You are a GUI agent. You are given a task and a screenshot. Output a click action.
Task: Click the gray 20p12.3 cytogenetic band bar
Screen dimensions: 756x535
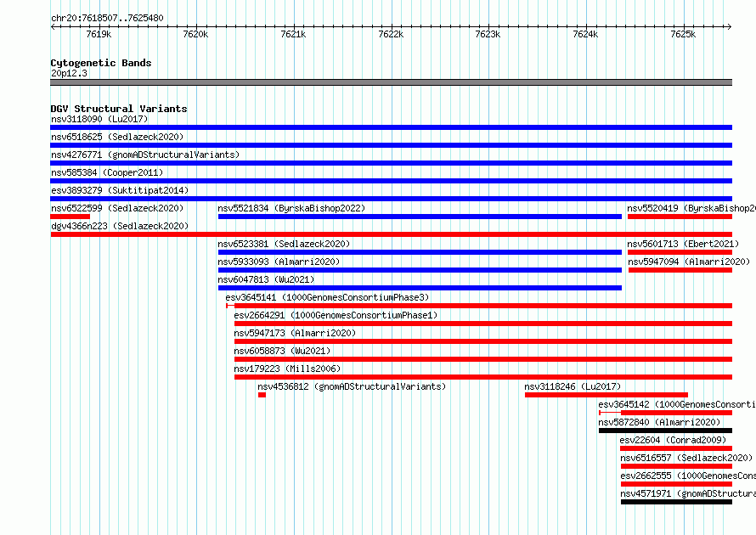coord(391,82)
